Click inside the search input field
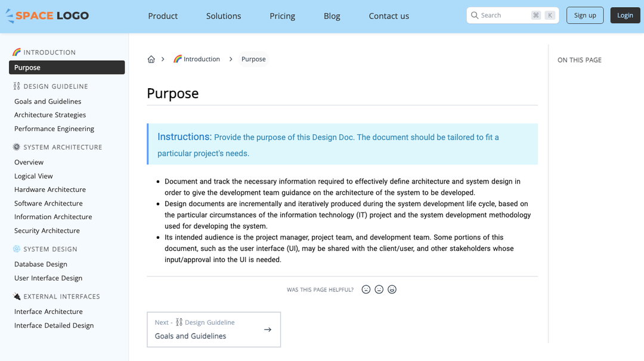The height and width of the screenshot is (361, 644). click(507, 15)
